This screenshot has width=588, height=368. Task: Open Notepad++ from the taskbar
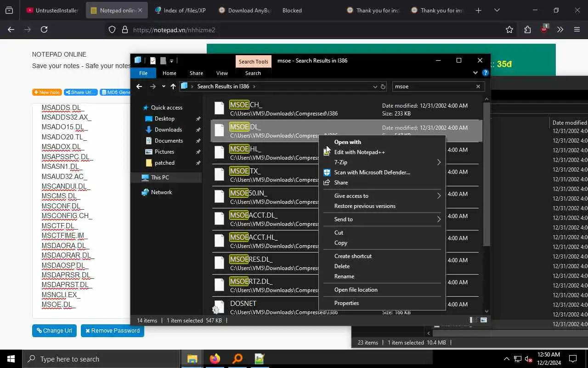pyautogui.click(x=260, y=359)
